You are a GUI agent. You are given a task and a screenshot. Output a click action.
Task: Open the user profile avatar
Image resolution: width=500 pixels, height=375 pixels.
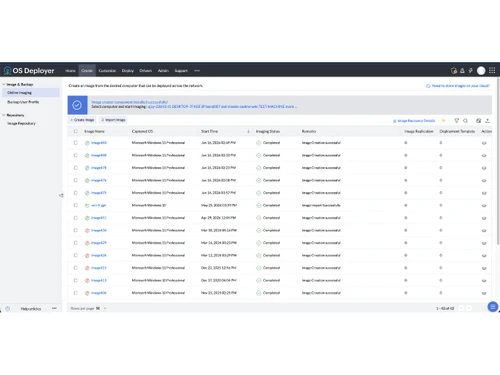click(481, 71)
